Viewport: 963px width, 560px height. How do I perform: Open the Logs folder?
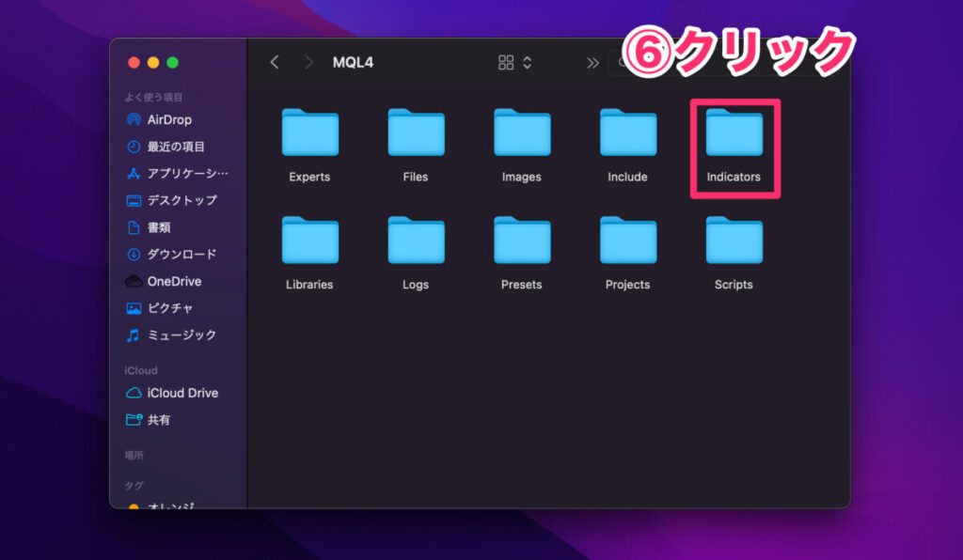click(416, 241)
